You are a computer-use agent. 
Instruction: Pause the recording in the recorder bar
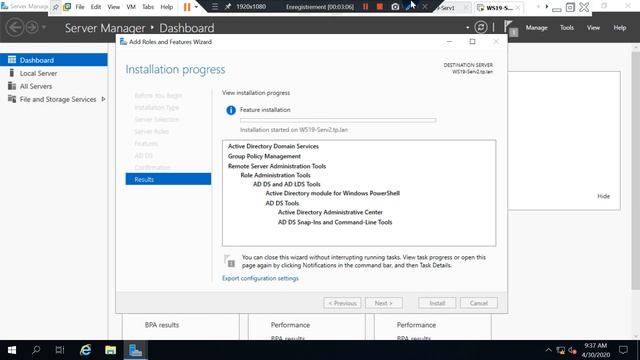[x=366, y=7]
